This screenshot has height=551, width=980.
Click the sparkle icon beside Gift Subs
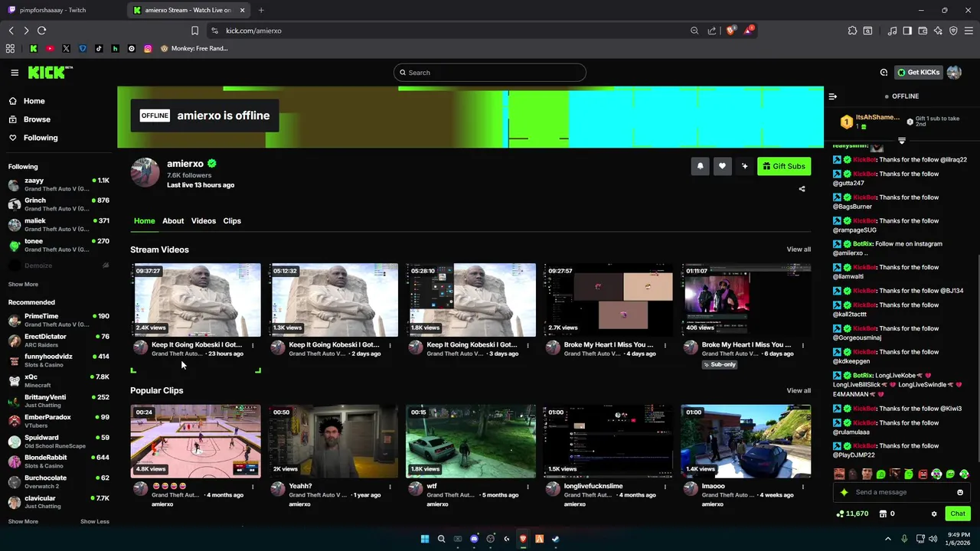744,166
